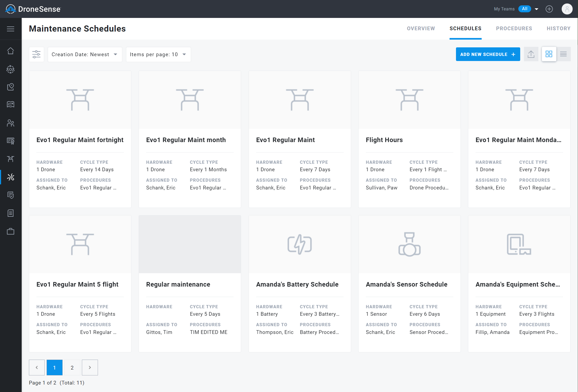Click 'Page 1 of 2 (Total: 11)' text

tap(56, 383)
